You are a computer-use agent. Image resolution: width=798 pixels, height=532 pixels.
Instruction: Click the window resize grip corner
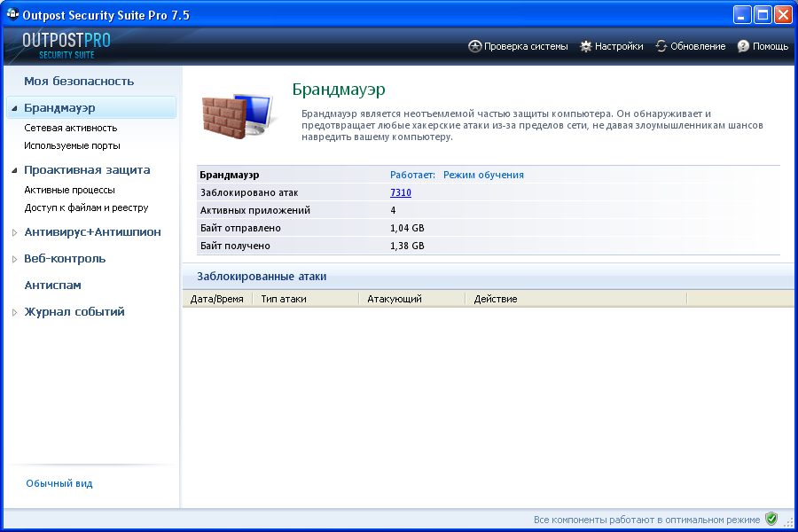(x=789, y=523)
